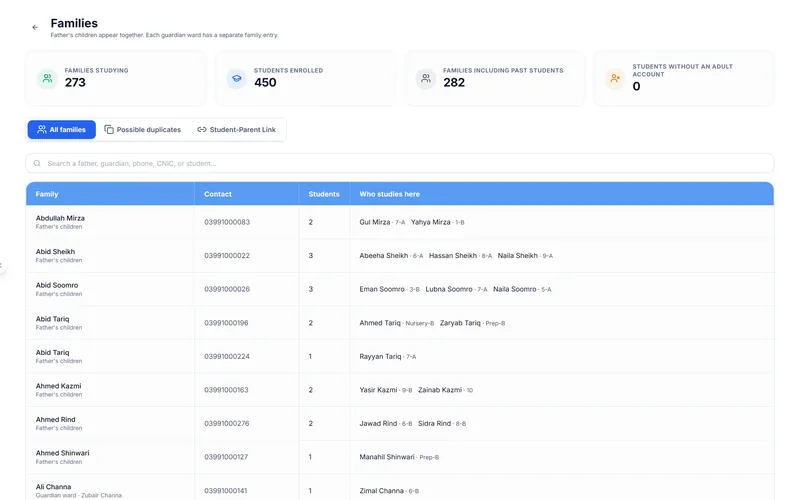Select student Manahil Shinwari
Image resolution: width=800 pixels, height=500 pixels.
(x=387, y=457)
